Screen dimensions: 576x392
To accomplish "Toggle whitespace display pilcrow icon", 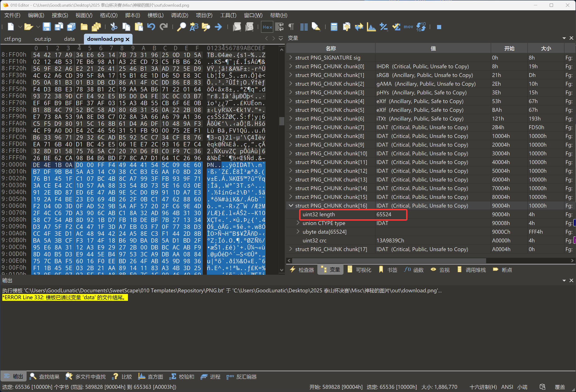I will click(291, 27).
